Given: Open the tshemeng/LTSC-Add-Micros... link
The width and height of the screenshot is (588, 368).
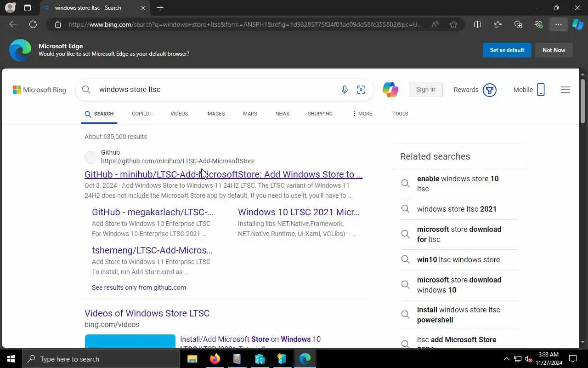Looking at the screenshot, I should tap(152, 250).
